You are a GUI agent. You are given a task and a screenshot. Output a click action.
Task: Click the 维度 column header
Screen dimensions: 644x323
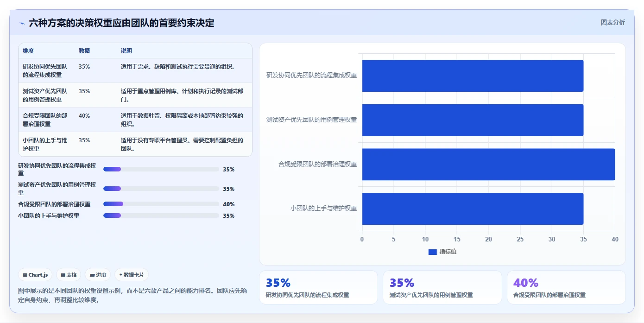(28, 51)
